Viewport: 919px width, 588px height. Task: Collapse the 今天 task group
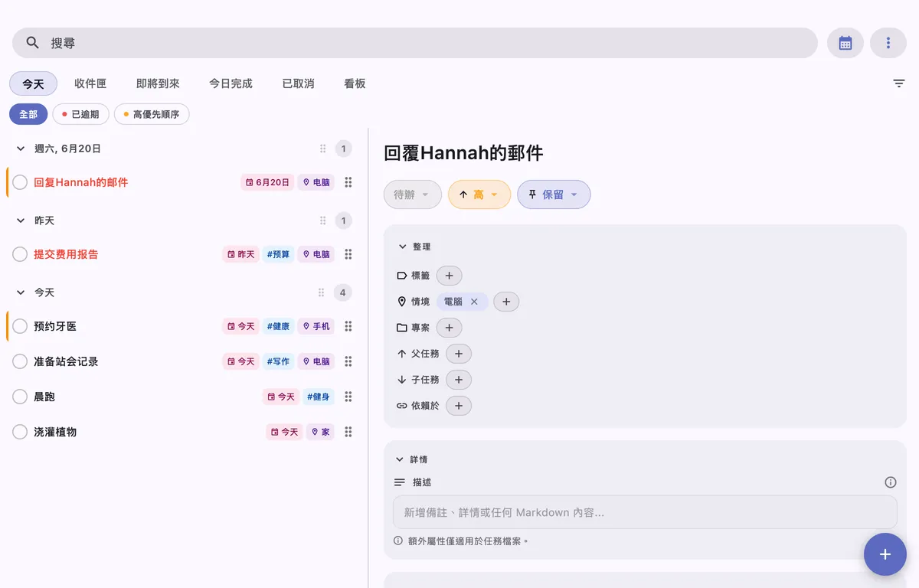tap(21, 292)
